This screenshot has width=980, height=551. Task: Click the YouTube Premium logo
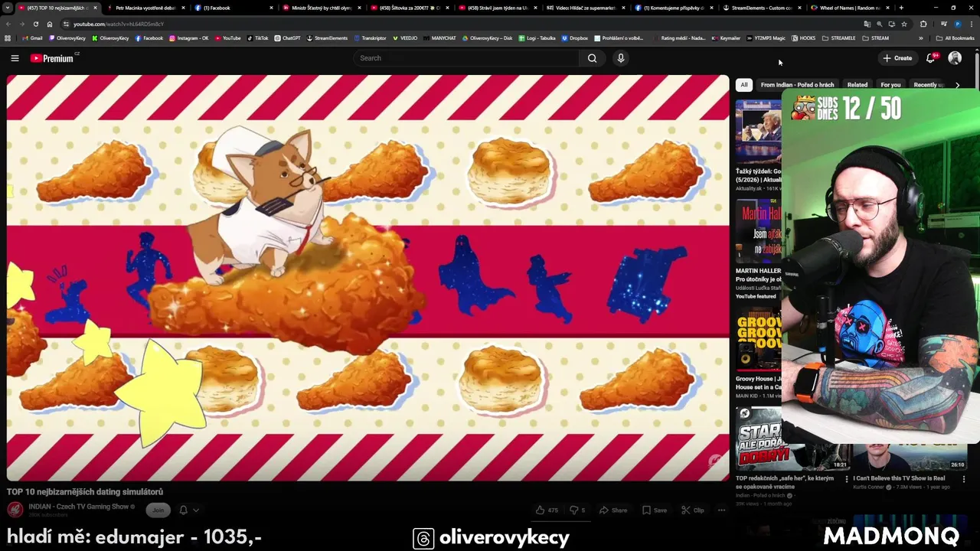click(54, 58)
